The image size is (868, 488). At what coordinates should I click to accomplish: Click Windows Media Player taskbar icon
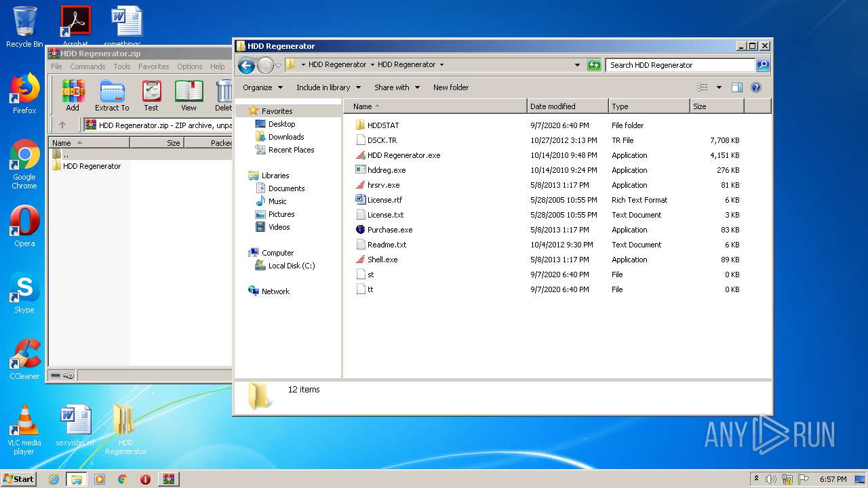(x=100, y=479)
